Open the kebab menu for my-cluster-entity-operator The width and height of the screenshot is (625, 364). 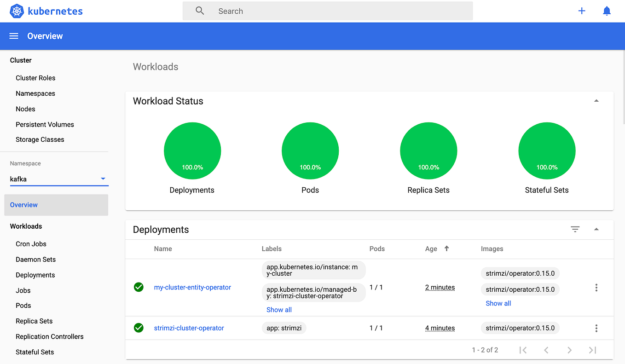596,288
